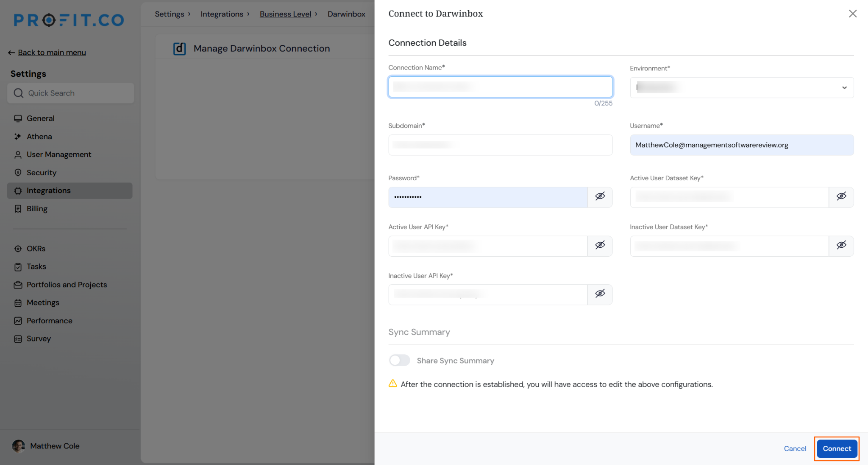Click the Billing receipt icon
This screenshot has height=465, width=868.
[x=18, y=209]
